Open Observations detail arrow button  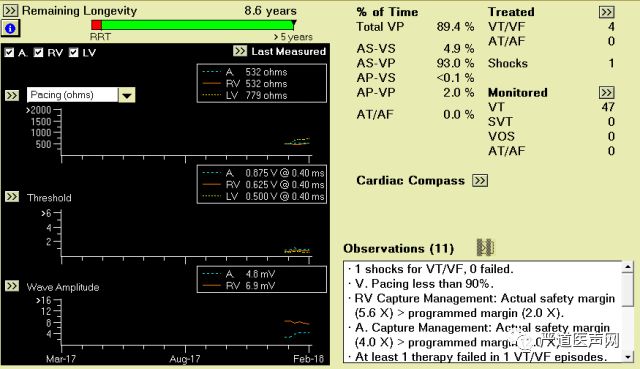(x=485, y=247)
